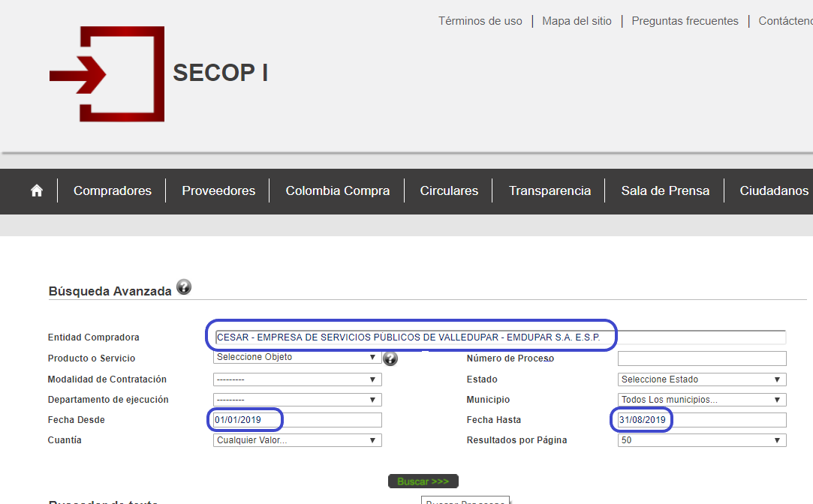This screenshot has height=504, width=813.
Task: Click the home icon in navigation bar
Action: pos(36,191)
